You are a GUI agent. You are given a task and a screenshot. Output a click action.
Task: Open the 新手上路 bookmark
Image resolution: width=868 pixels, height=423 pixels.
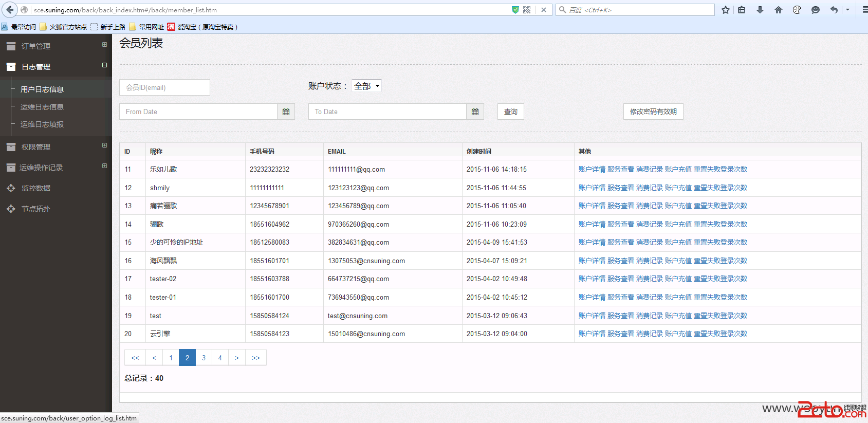pyautogui.click(x=108, y=27)
